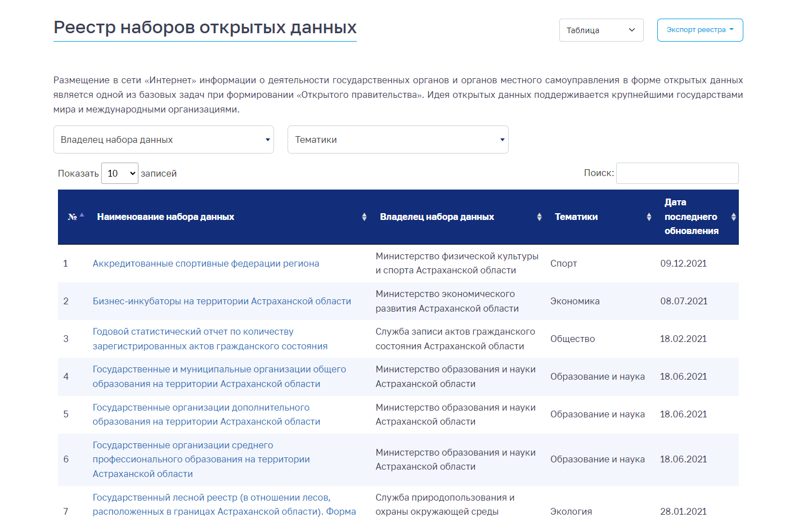Image resolution: width=812 pixels, height=522 pixels.
Task: Open Аккредитованные спортивные федерации региона dataset
Action: coord(205,264)
